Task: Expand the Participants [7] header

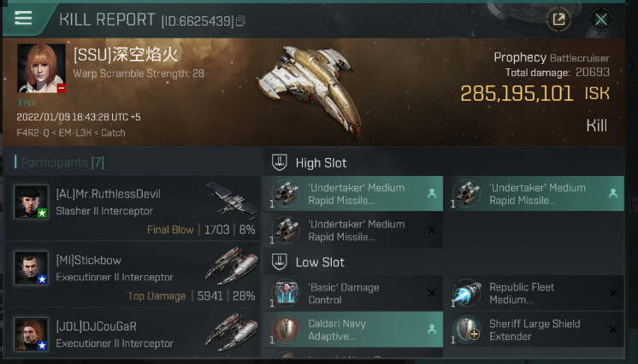Action: pyautogui.click(x=62, y=162)
